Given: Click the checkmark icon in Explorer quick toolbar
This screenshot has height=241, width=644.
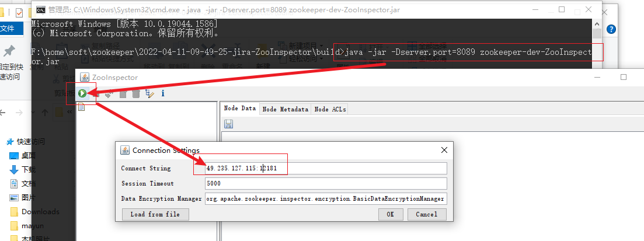Looking at the screenshot, I should [19, 13].
